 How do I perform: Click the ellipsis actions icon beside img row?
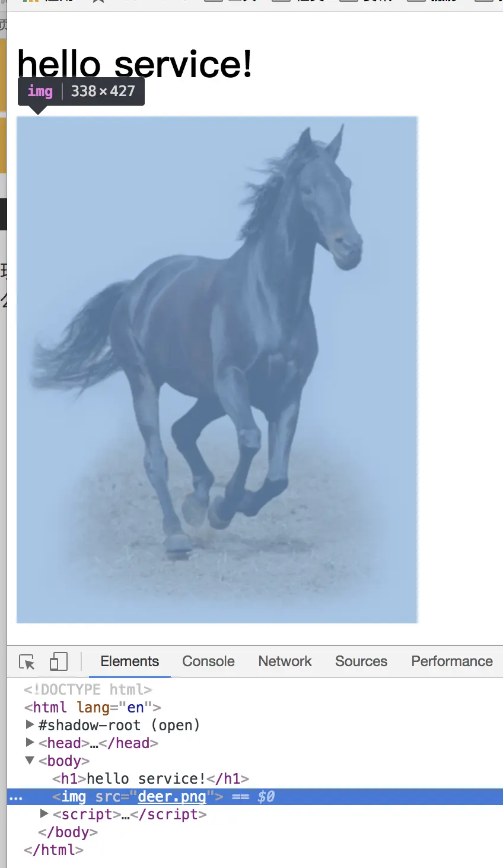click(16, 798)
